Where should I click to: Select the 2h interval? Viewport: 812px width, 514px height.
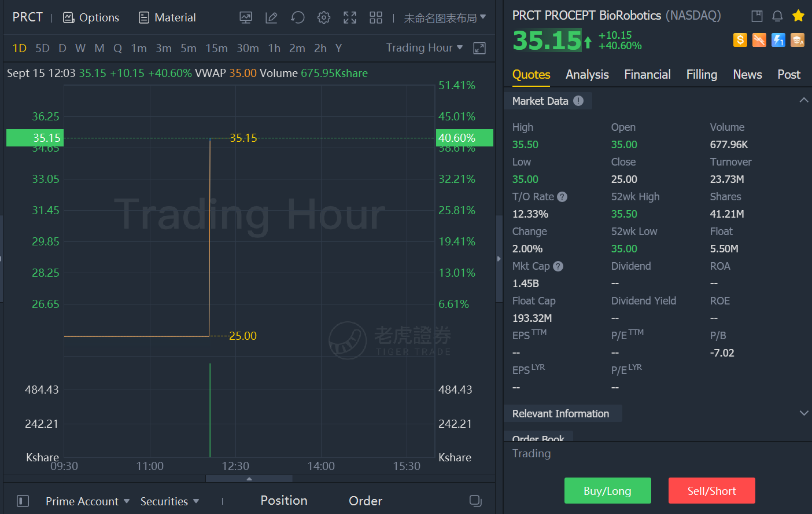click(x=320, y=48)
